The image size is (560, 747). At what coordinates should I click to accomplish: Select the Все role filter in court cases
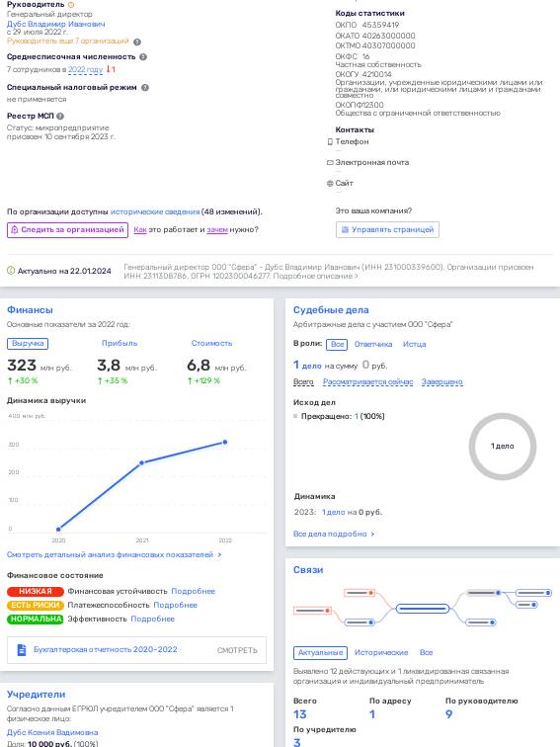[x=337, y=345]
